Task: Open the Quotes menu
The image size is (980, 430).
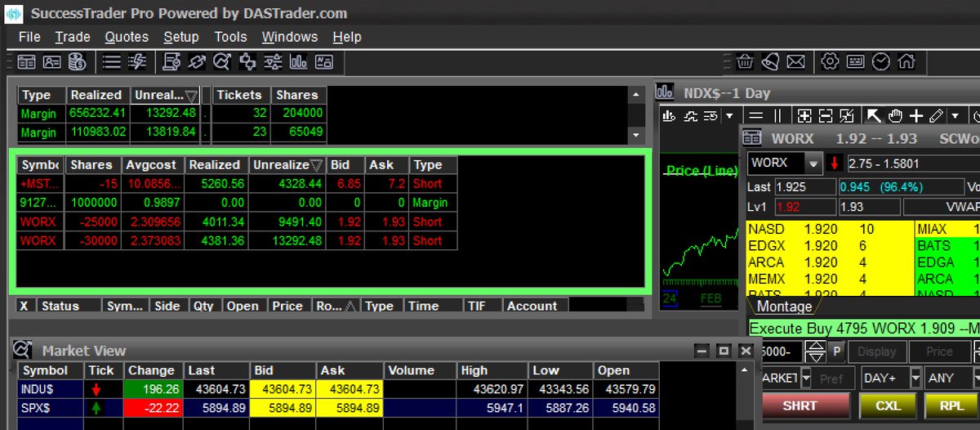Action: 127,37
